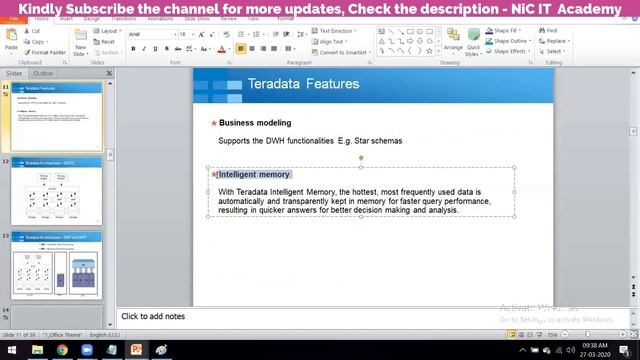Switch to the Design ribbon tab
Image resolution: width=640 pixels, height=360 pixels.
click(x=91, y=19)
